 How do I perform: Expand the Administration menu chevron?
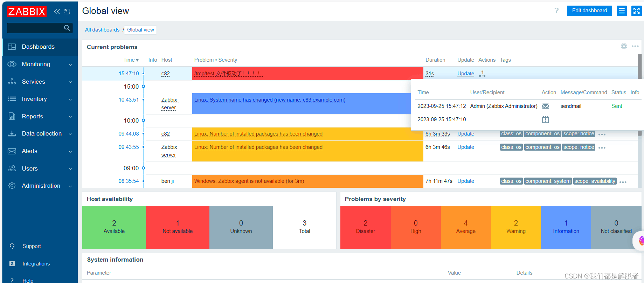[x=70, y=186]
